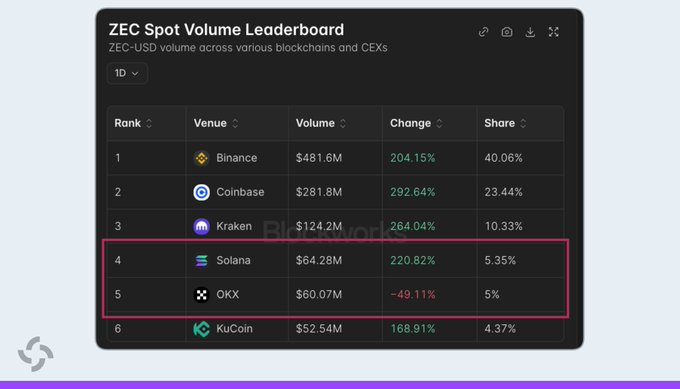The width and height of the screenshot is (680, 389).
Task: Select the Solana venue name
Action: [x=233, y=261]
